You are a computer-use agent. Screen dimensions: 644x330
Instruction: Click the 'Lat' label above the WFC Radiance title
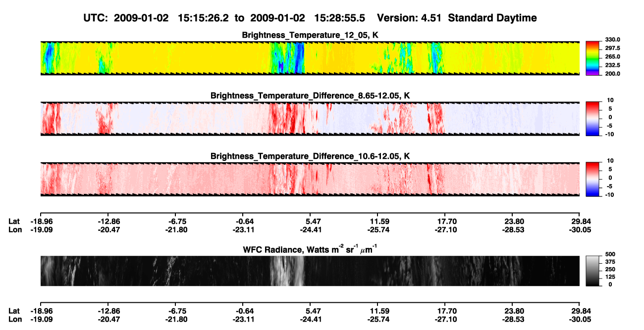(x=14, y=221)
